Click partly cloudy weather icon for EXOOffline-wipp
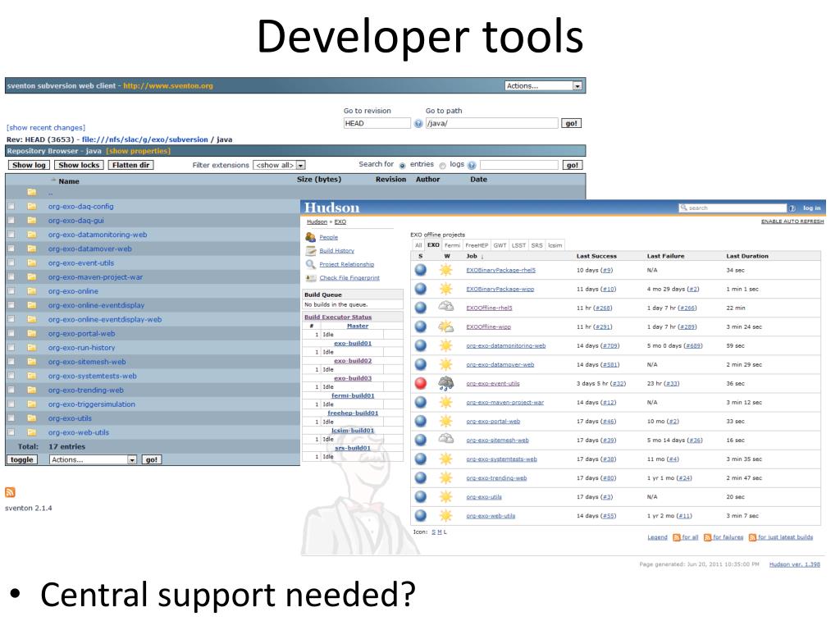The image size is (840, 630). (x=445, y=326)
